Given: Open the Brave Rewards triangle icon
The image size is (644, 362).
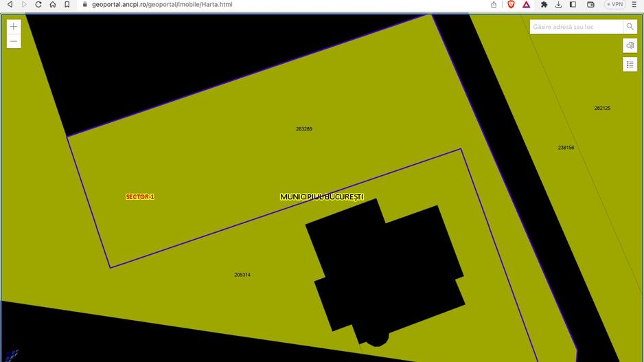Looking at the screenshot, I should tap(526, 4).
